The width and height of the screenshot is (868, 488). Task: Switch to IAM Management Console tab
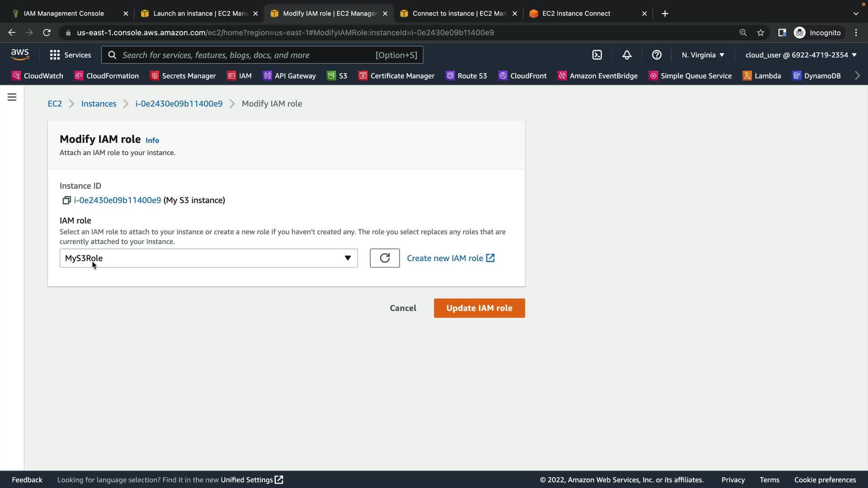pyautogui.click(x=64, y=14)
